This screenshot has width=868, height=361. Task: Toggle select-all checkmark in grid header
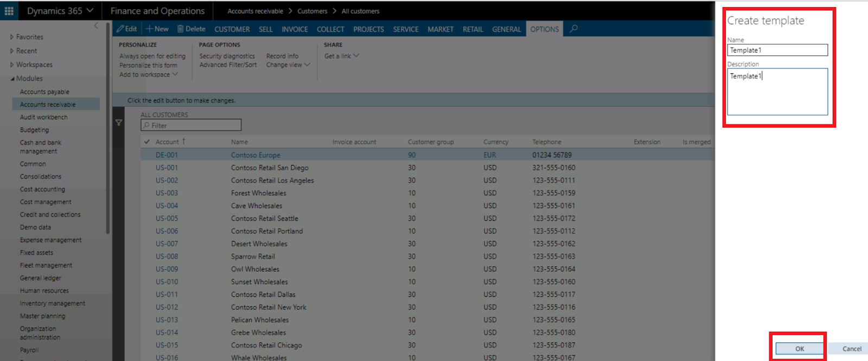click(147, 142)
